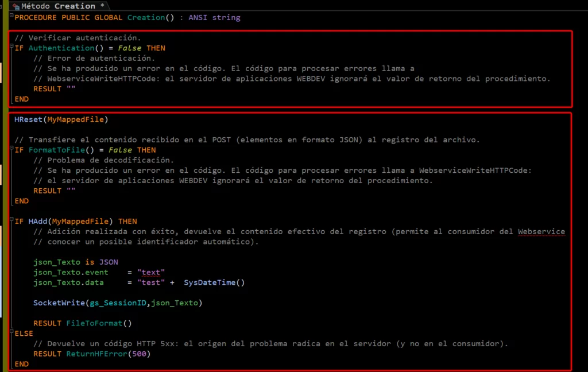Click the FileToFormat() function call
Screen dimensions: 588x372
coord(99,323)
